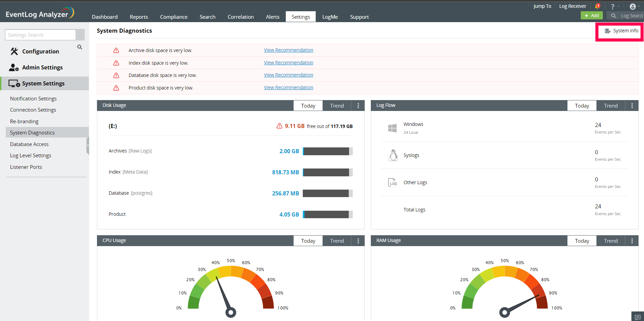The width and height of the screenshot is (644, 321).
Task: Open the LogMe tab
Action: (330, 17)
